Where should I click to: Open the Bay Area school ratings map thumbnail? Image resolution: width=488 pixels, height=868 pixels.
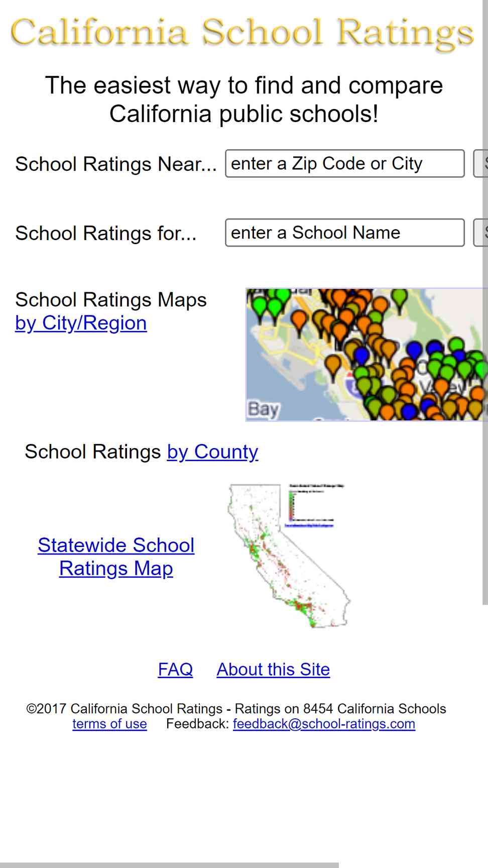pos(367,355)
